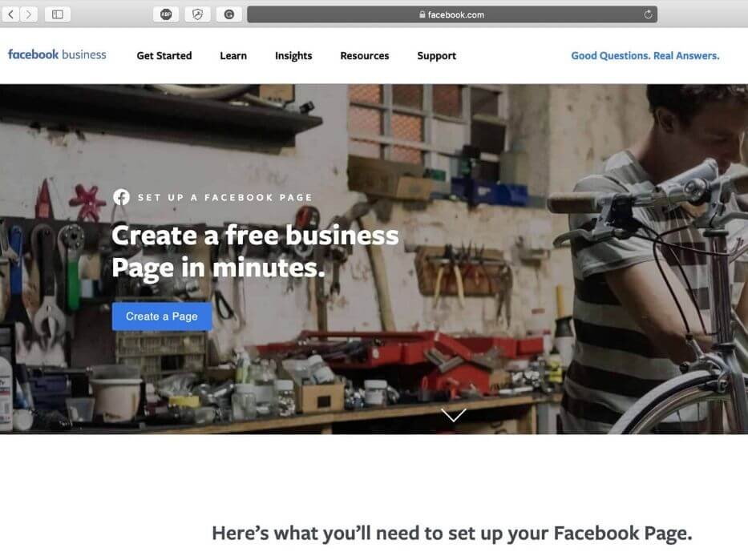The height and width of the screenshot is (560, 748).
Task: Open the Get Started menu
Action: tap(164, 56)
